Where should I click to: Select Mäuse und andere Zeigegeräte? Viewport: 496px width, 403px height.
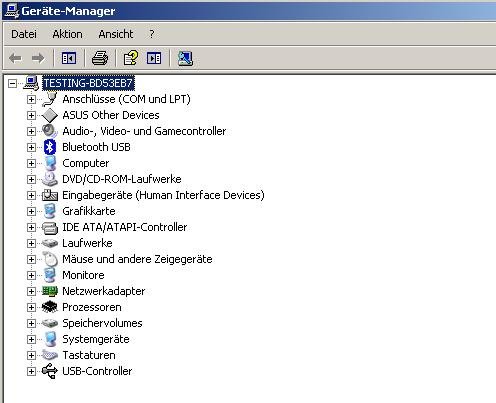[137, 259]
